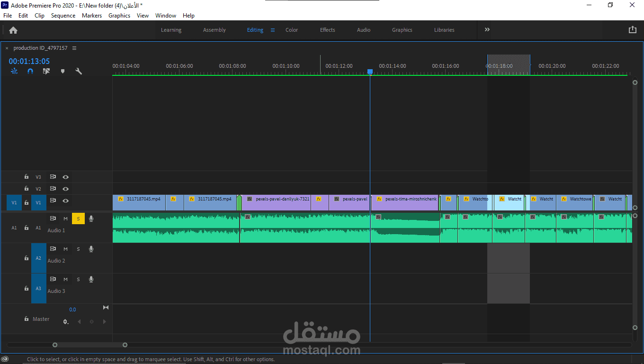Hide track V1 output with eye icon
This screenshot has width=644, height=364.
coord(66,200)
